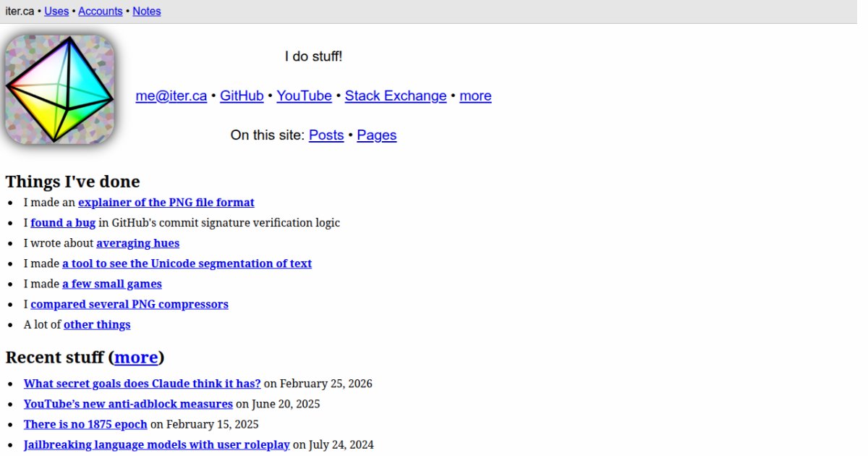
Task: Open the 'a few small games' link
Action: click(112, 284)
